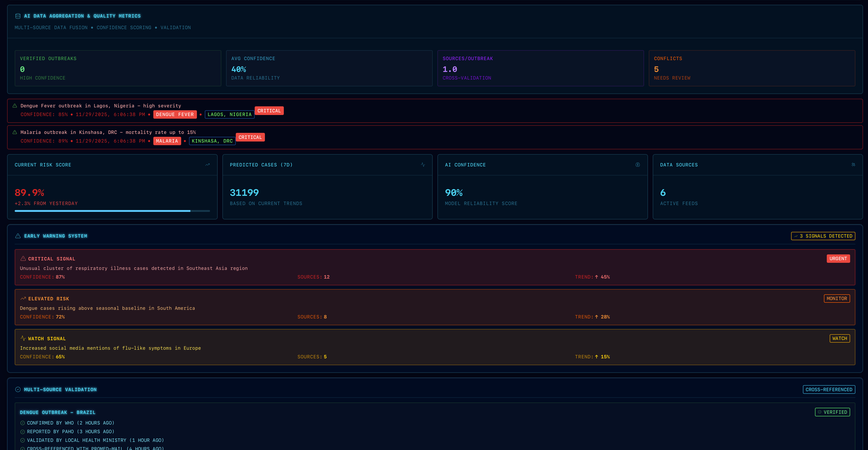The height and width of the screenshot is (450, 868).
Task: Select the KINSHASA, DRC location tag
Action: pyautogui.click(x=212, y=141)
